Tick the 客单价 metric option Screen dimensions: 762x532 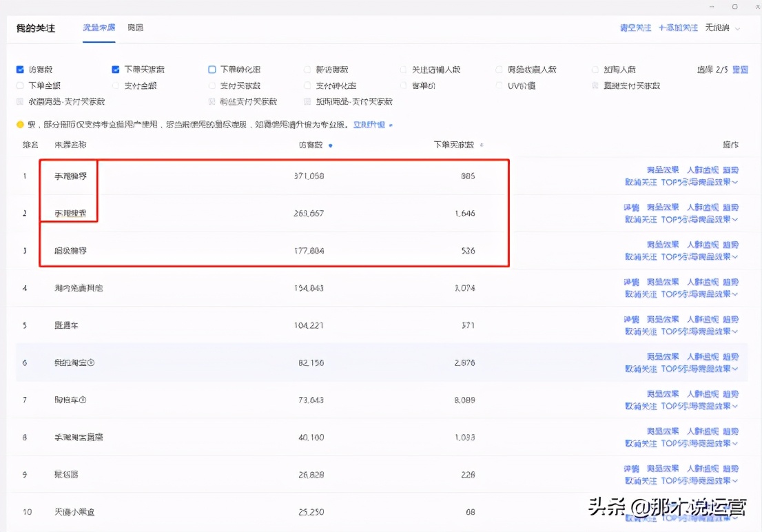(403, 85)
